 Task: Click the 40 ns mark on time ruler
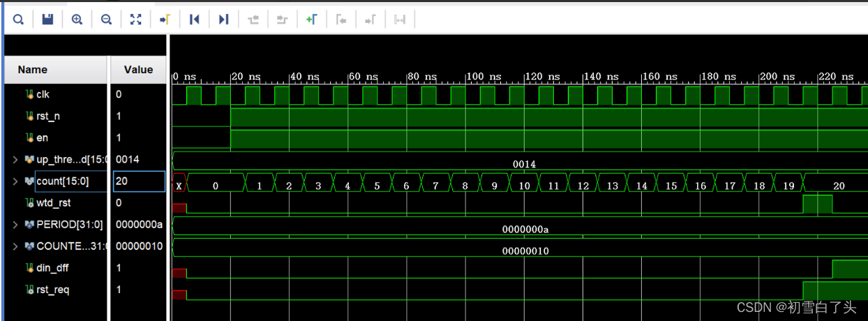click(x=304, y=76)
